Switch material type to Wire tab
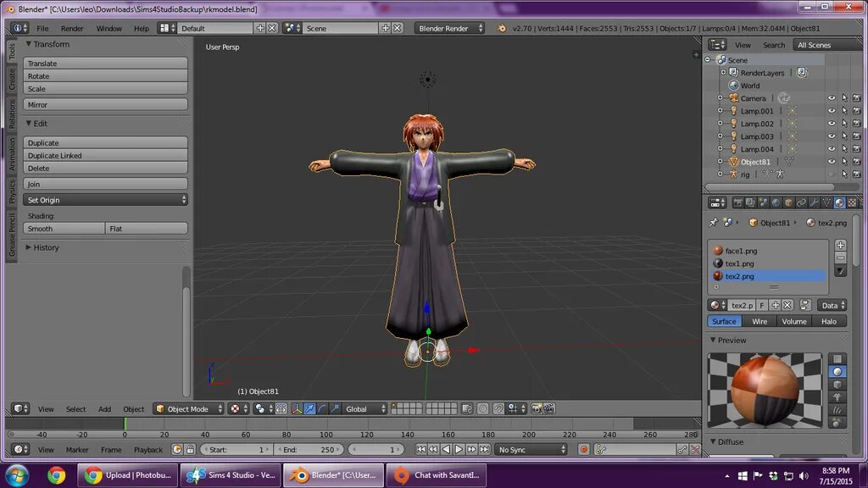868x488 pixels. 759,321
